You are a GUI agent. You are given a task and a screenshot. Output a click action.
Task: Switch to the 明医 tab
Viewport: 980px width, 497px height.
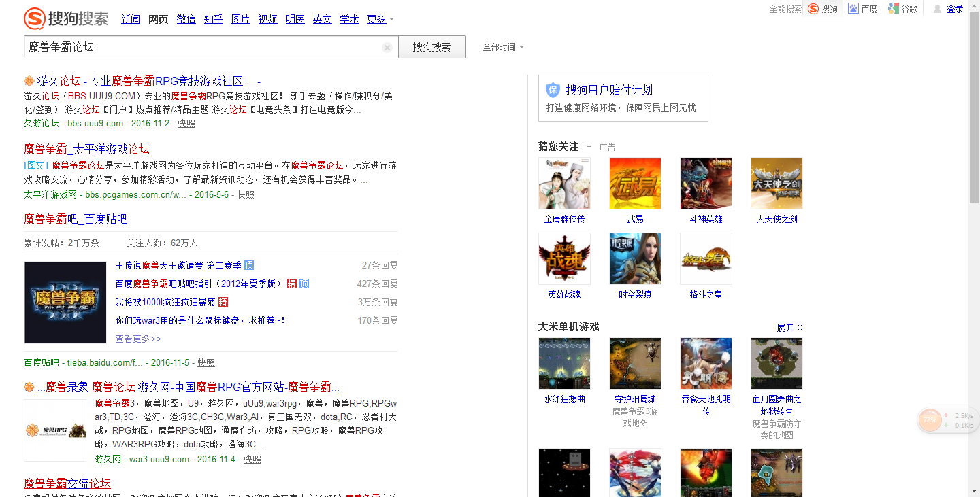[x=295, y=19]
